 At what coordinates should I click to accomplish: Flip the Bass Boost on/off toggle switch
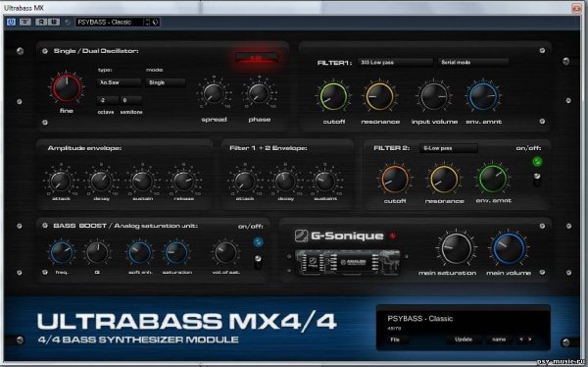click(258, 262)
